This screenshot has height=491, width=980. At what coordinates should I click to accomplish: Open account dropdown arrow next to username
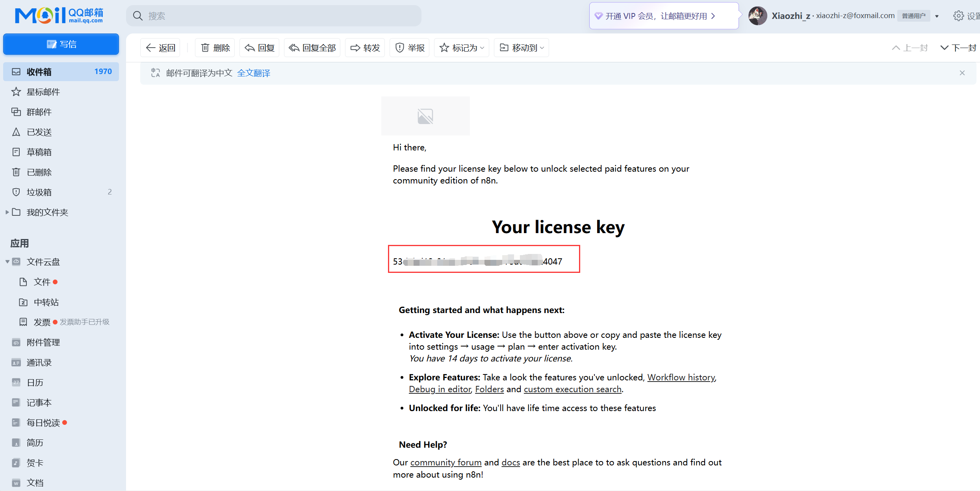[x=937, y=16]
